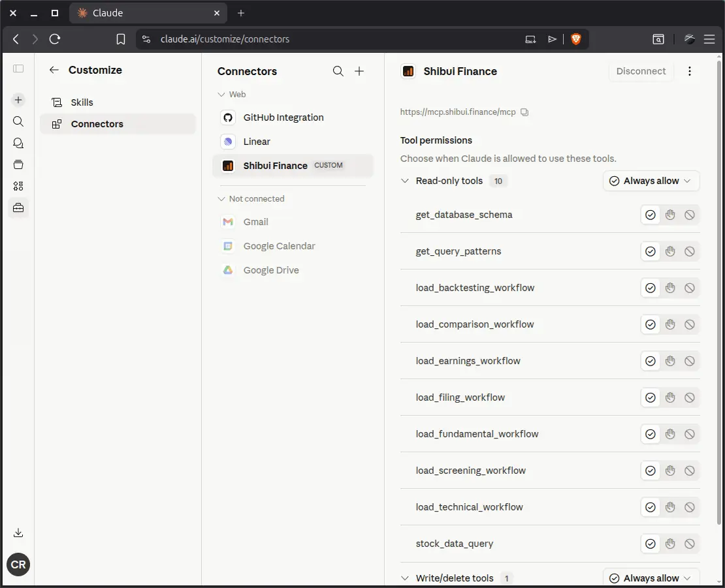Block the load_comparison_workflow tool
Screen dimensions: 725x588
[x=689, y=324]
